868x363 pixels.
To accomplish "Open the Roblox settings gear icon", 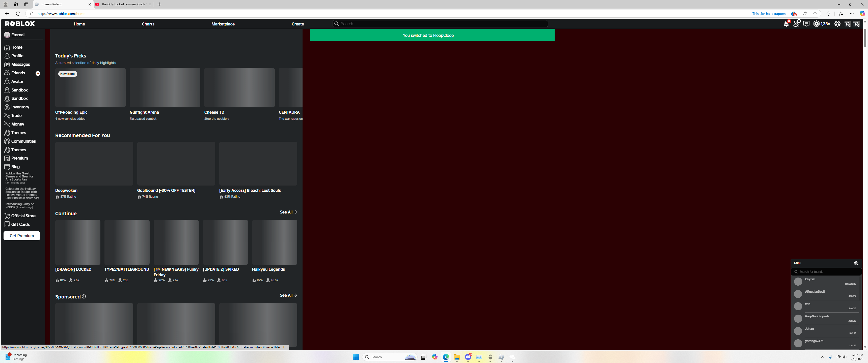I will [x=837, y=24].
